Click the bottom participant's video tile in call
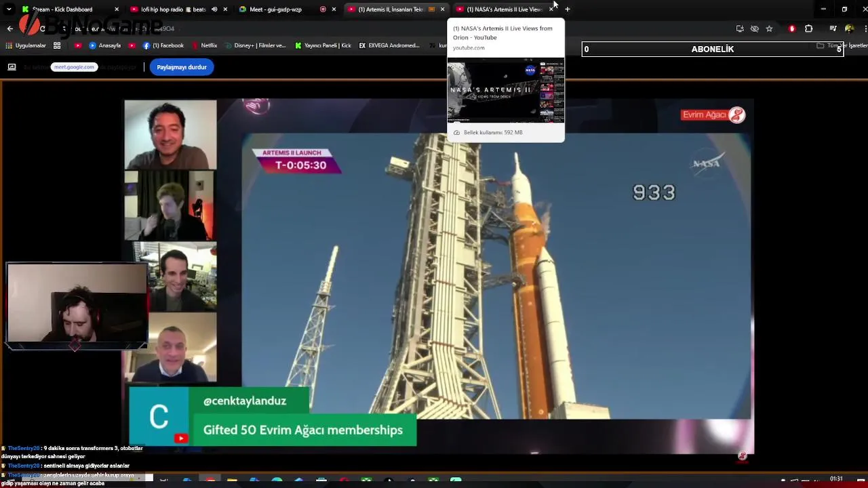 pyautogui.click(x=170, y=347)
